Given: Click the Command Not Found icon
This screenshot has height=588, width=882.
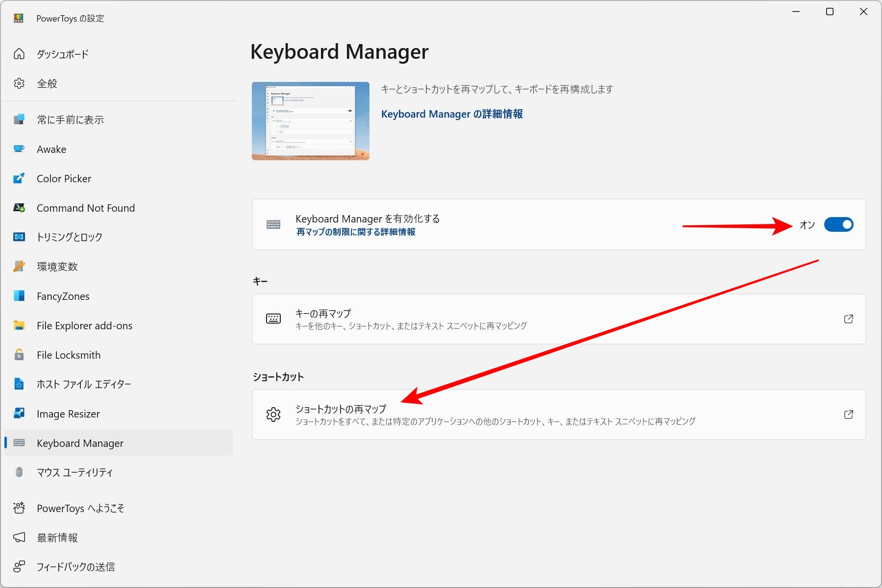Looking at the screenshot, I should pos(19,208).
